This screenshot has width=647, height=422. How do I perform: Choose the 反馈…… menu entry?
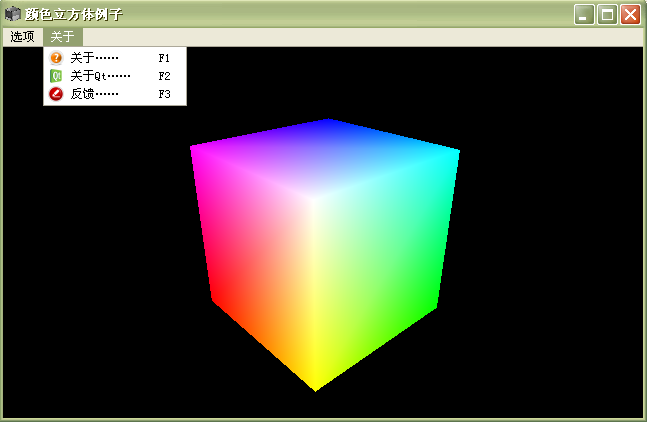(94, 94)
